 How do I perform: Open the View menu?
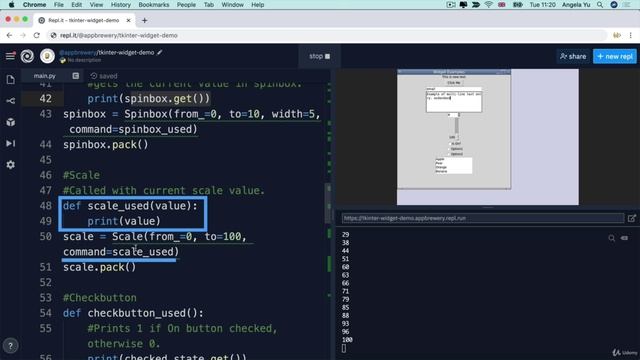96,5
